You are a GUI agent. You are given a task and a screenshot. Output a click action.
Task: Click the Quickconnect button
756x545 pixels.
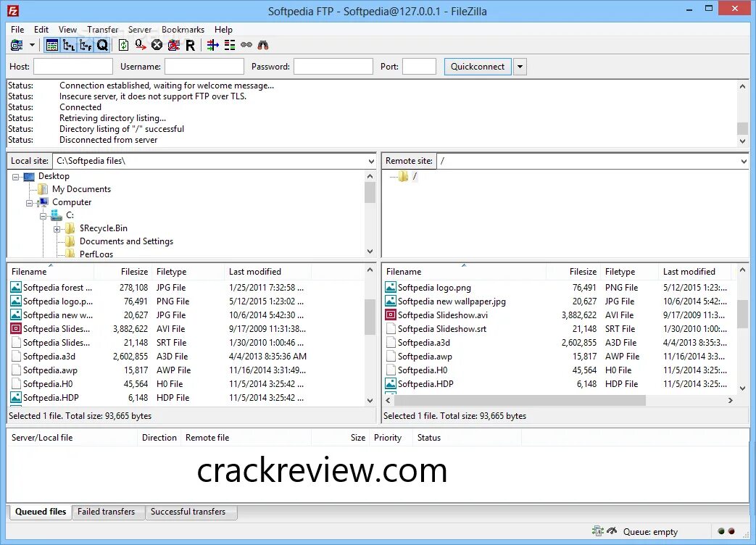pyautogui.click(x=478, y=67)
